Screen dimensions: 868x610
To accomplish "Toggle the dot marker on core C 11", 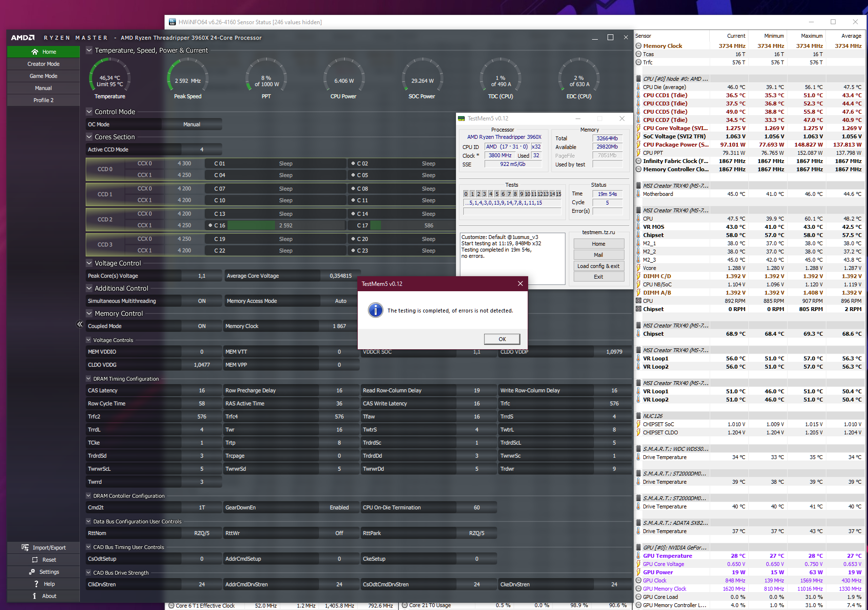I will click(353, 200).
